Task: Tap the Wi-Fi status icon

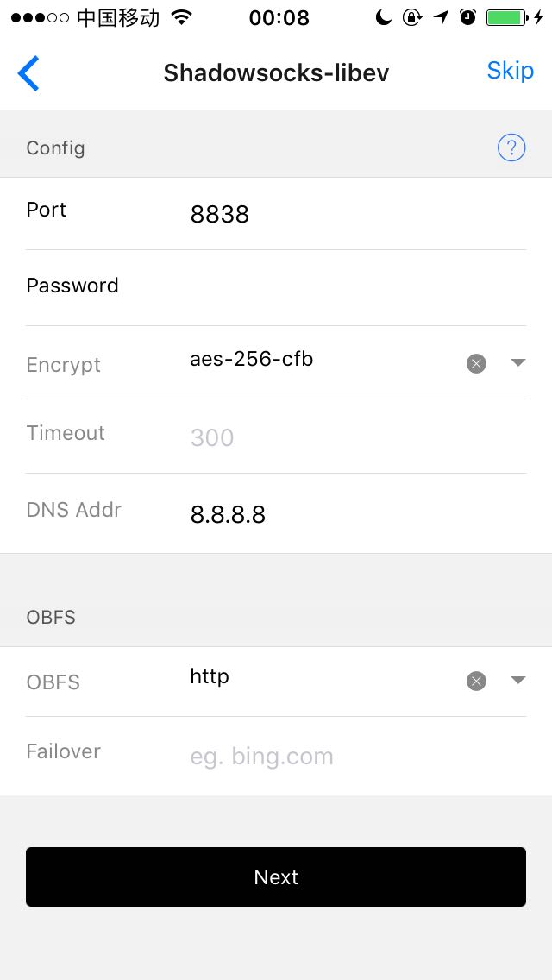Action: tap(182, 18)
